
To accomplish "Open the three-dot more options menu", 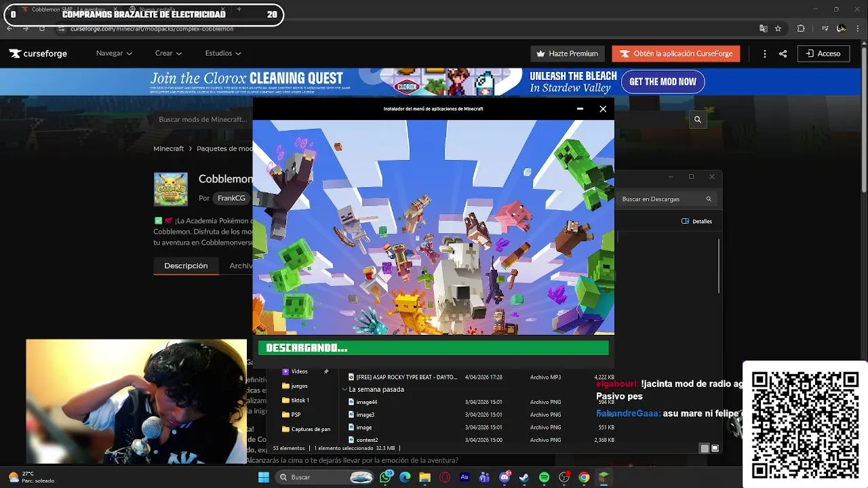I will 765,54.
